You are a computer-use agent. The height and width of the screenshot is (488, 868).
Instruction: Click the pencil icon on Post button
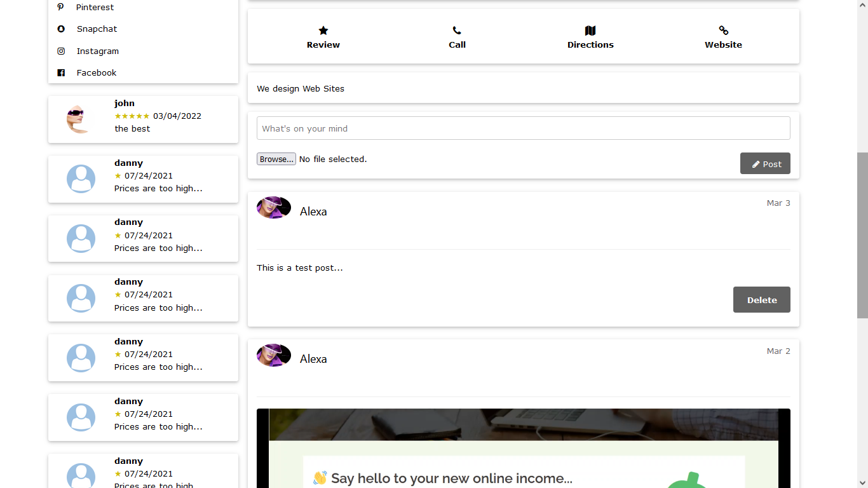756,164
